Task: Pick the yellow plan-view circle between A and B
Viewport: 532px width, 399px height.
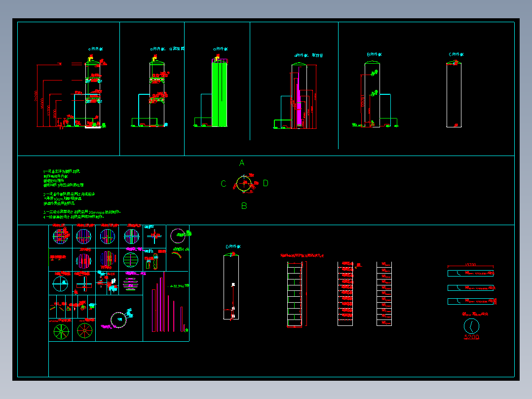Action: [244, 184]
